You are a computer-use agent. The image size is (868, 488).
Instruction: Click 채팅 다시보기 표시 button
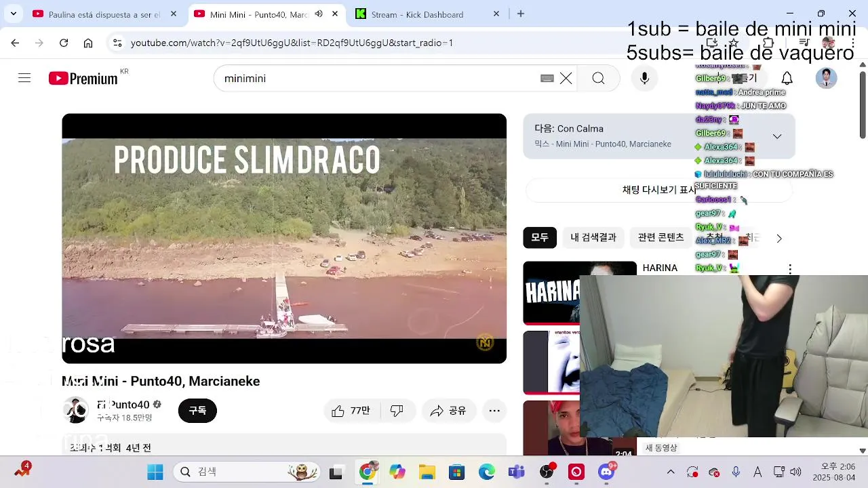[x=659, y=190]
